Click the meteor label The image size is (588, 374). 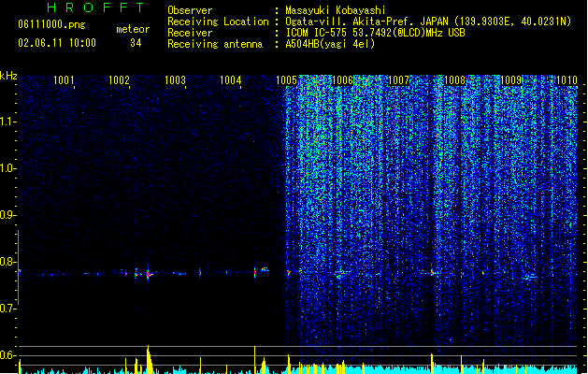(133, 29)
